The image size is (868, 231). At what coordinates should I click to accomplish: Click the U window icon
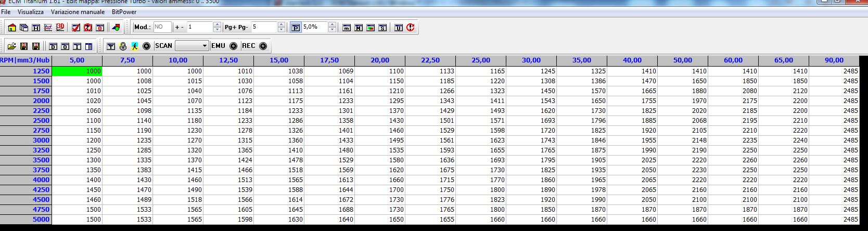399,28
